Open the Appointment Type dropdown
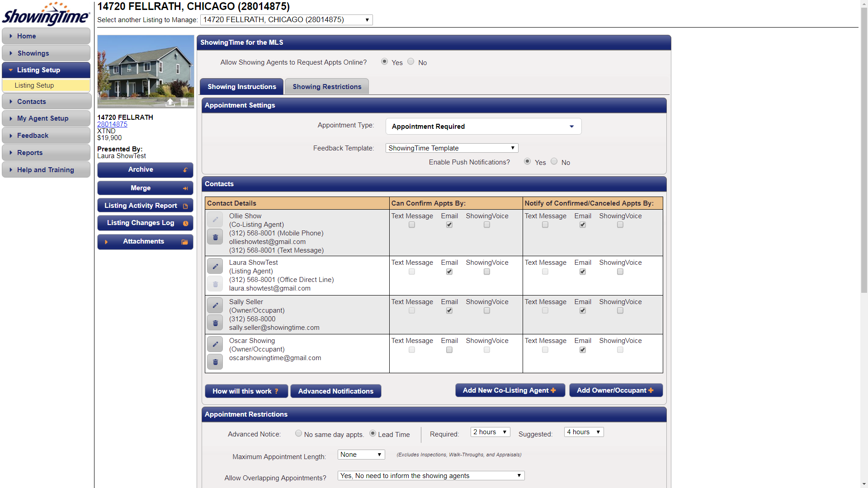 (x=483, y=127)
